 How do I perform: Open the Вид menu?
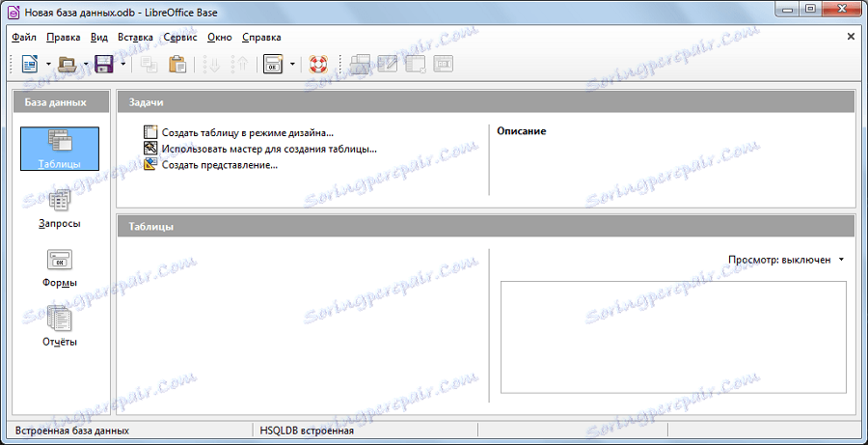[99, 37]
